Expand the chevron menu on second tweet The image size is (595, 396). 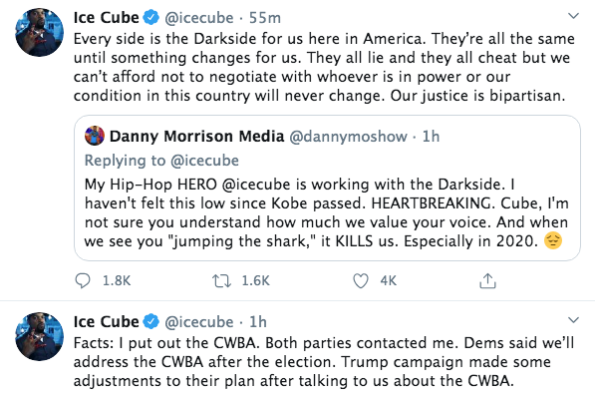click(x=573, y=320)
